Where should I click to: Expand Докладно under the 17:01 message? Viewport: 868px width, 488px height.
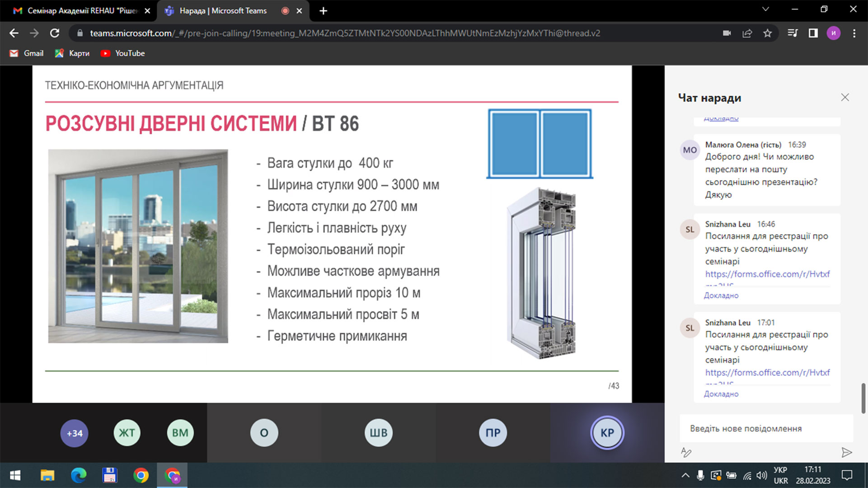[x=721, y=394]
